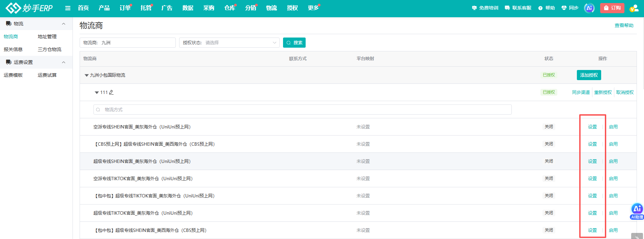
Task: Select 物流商 in the sidebar
Action: pos(11,37)
